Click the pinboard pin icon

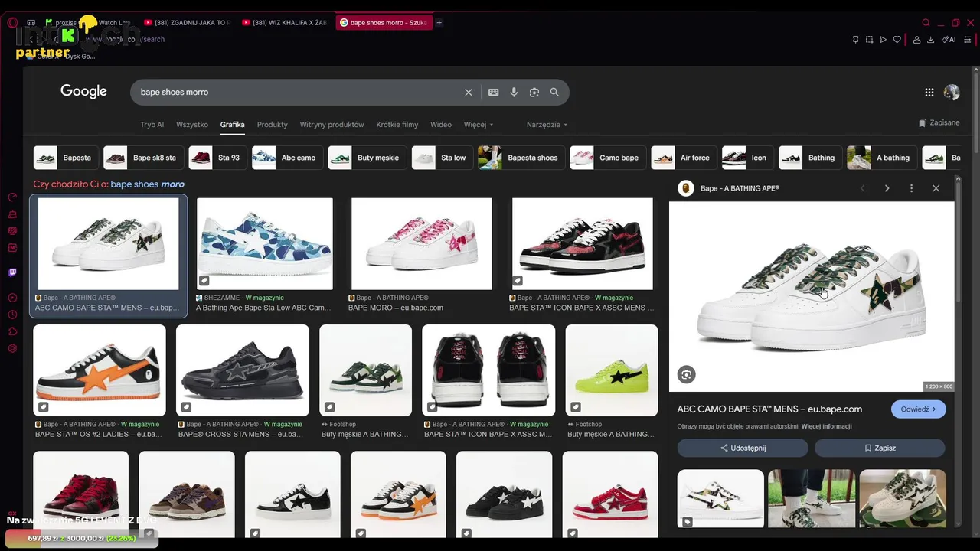[855, 40]
